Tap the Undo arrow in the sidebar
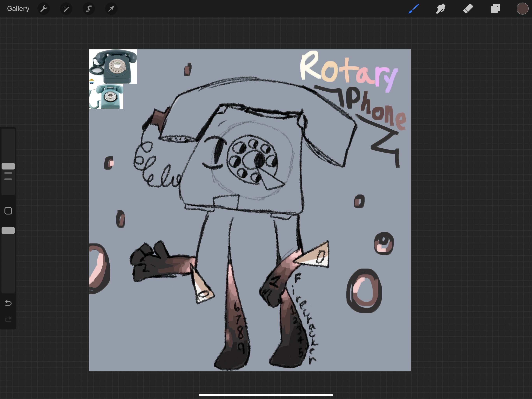This screenshot has width=532, height=399. [8, 303]
